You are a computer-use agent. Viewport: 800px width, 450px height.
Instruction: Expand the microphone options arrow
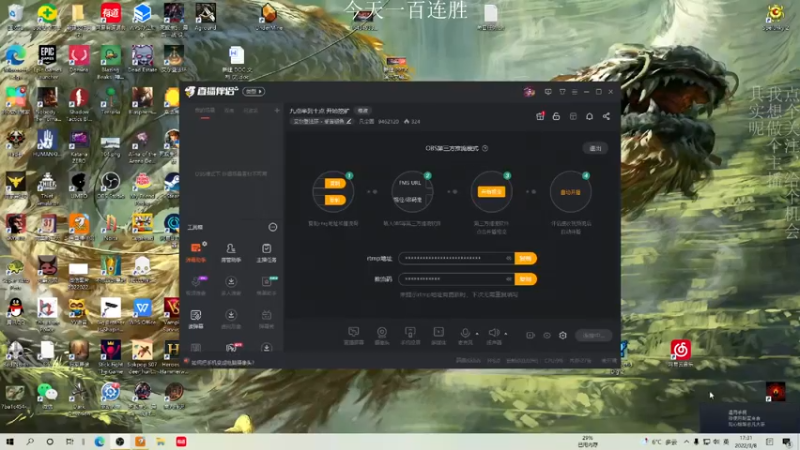click(477, 334)
